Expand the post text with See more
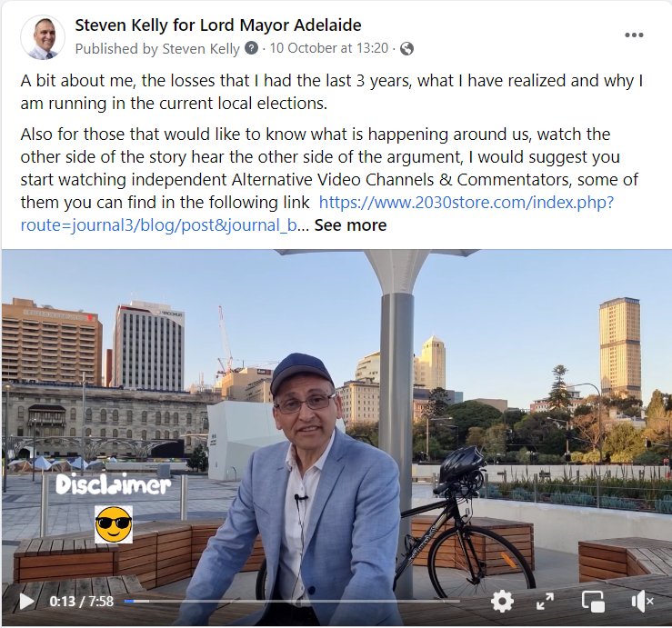The height and width of the screenshot is (628, 672). (350, 224)
